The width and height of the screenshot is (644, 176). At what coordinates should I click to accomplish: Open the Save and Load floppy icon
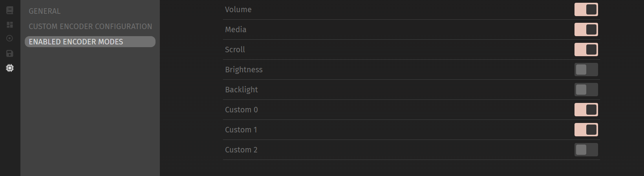(10, 53)
